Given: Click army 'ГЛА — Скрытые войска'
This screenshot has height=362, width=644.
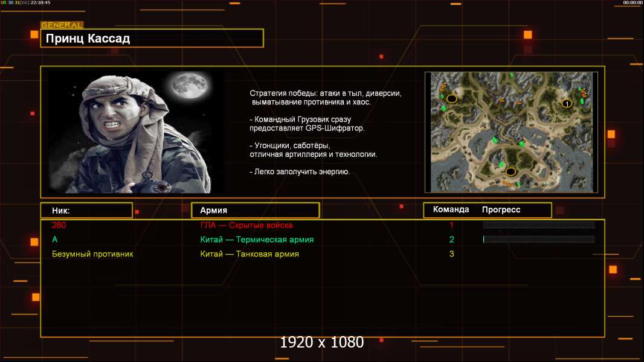Looking at the screenshot, I should coord(246,225).
